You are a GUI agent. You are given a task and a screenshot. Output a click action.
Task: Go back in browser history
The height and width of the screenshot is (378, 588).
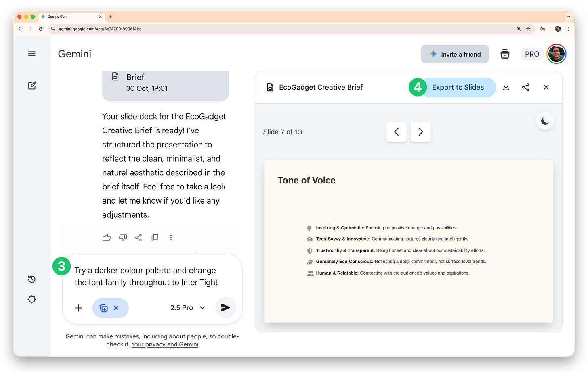tap(20, 29)
